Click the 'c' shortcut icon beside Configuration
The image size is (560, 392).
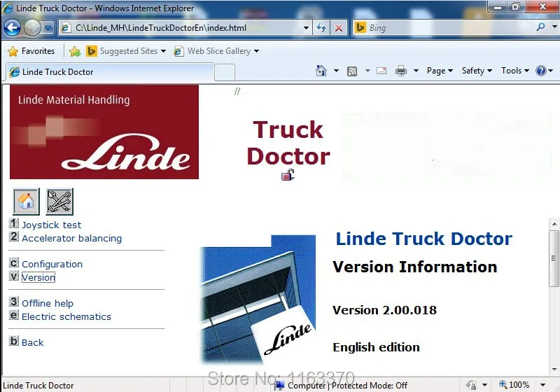click(x=13, y=262)
